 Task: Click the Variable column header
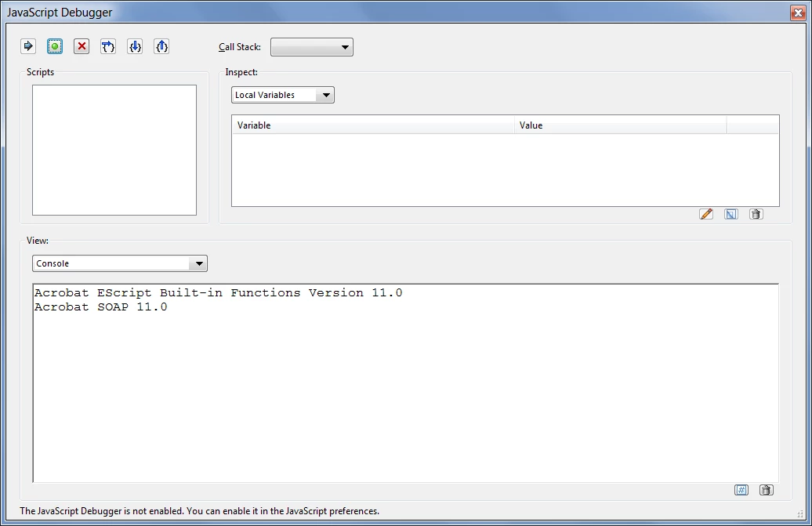click(x=373, y=125)
